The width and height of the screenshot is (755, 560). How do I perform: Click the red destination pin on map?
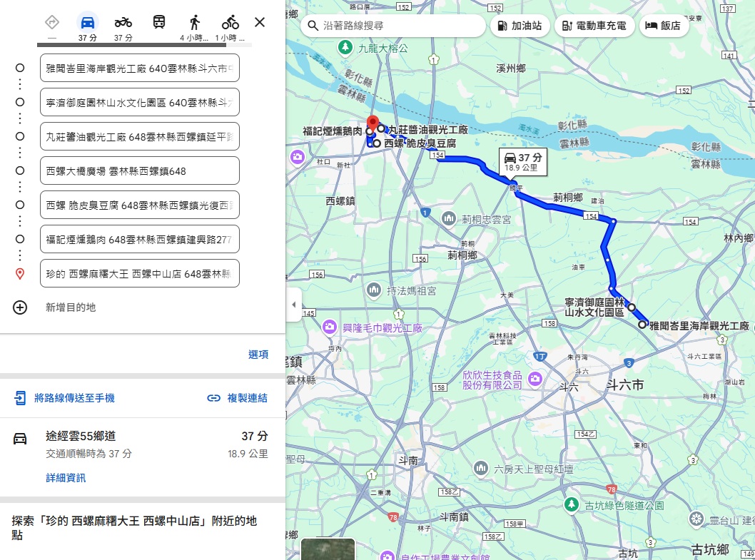tap(373, 123)
